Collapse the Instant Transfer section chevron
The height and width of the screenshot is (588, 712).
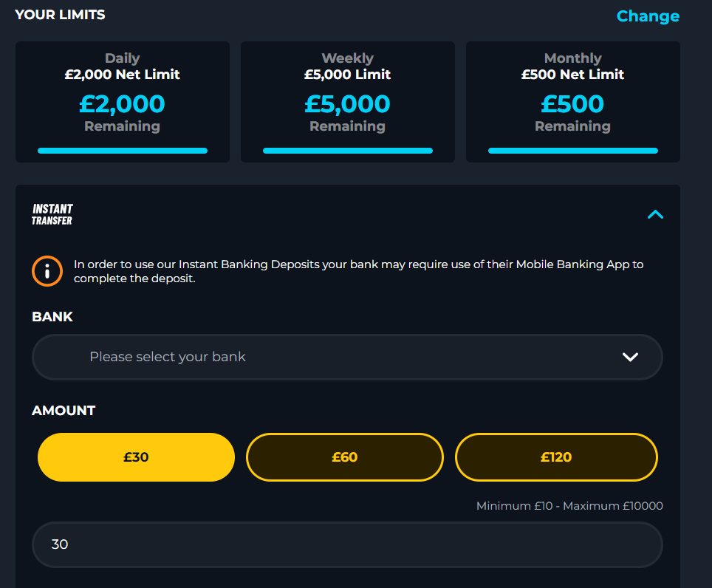[x=655, y=214]
